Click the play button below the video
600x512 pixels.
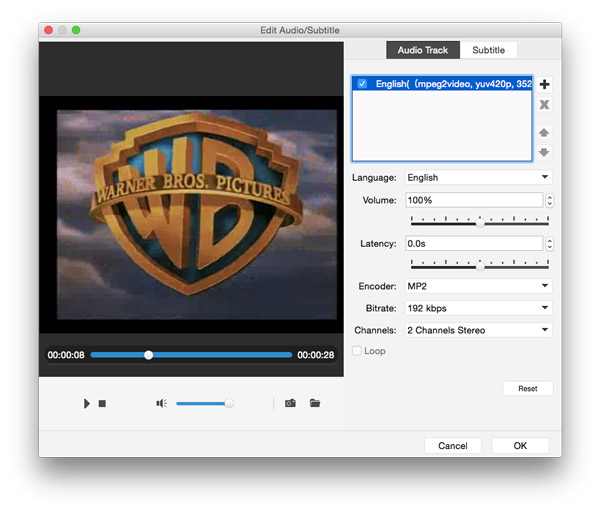pos(87,404)
